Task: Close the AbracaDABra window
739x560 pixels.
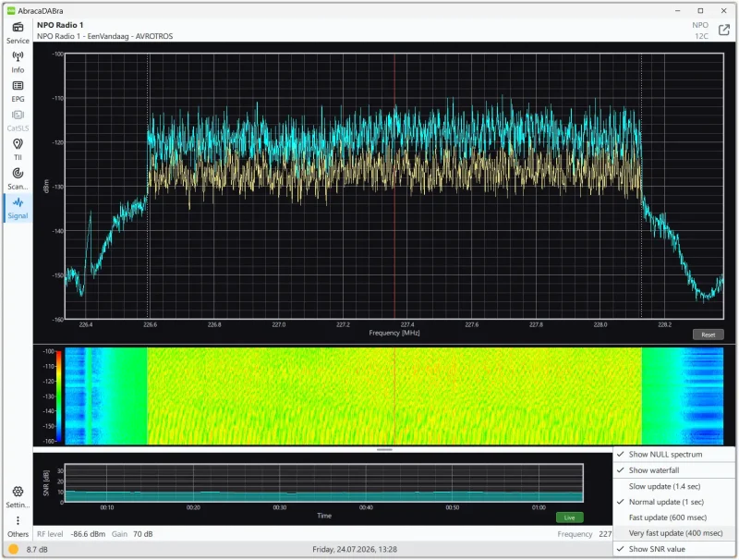Action: point(723,10)
